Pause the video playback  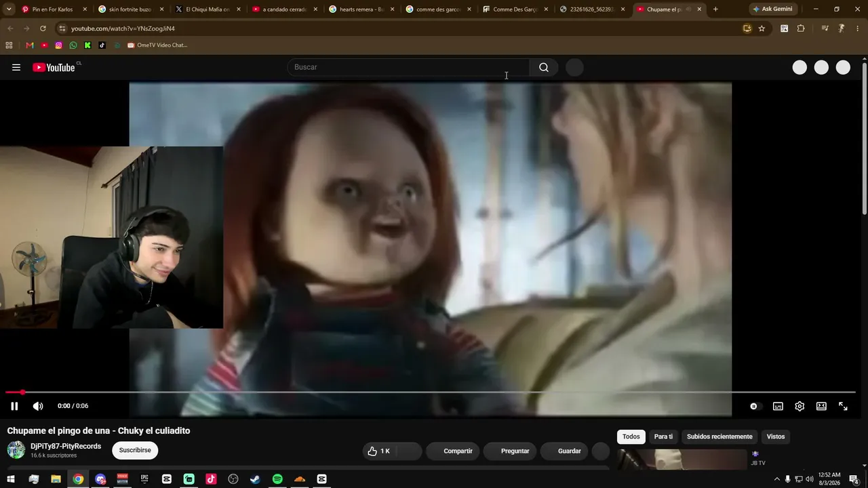click(x=14, y=406)
